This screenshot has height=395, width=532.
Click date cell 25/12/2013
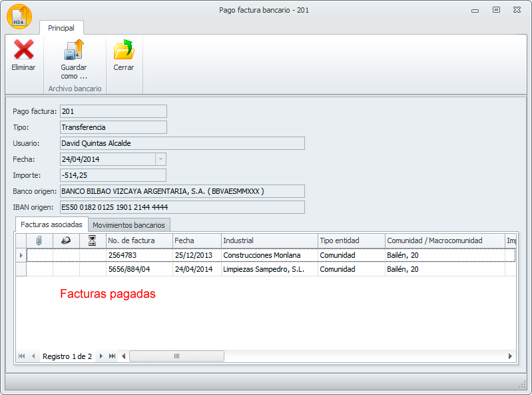coord(197,255)
